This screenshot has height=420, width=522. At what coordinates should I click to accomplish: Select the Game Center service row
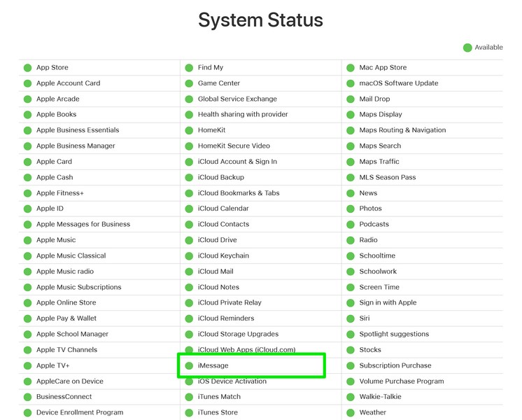point(219,83)
